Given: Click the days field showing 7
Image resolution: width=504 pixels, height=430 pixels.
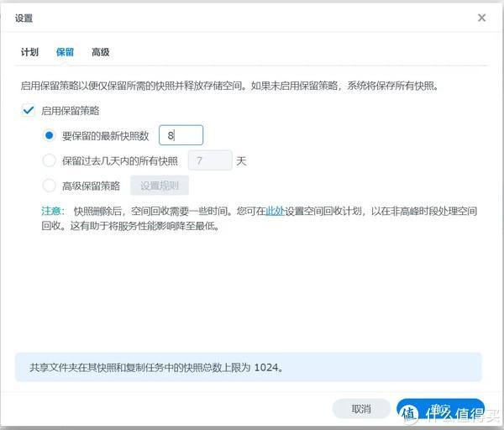Looking at the screenshot, I should [x=210, y=160].
